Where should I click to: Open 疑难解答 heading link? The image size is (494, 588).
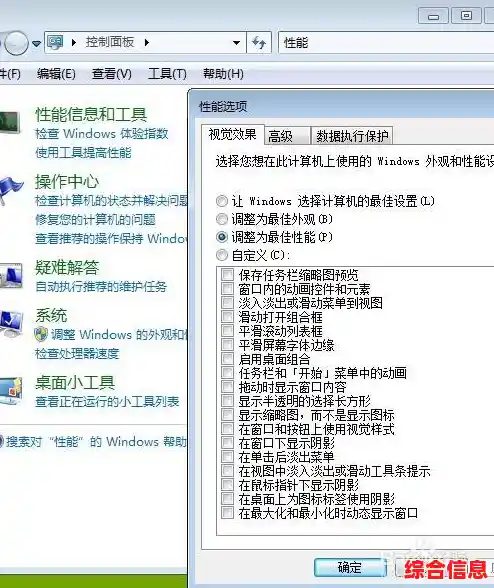point(67,267)
